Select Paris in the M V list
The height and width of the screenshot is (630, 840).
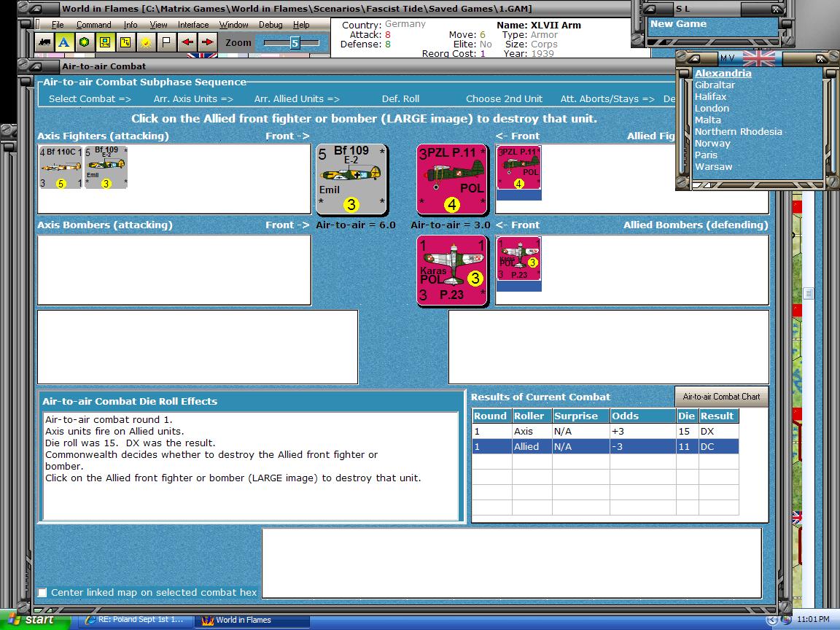[706, 155]
